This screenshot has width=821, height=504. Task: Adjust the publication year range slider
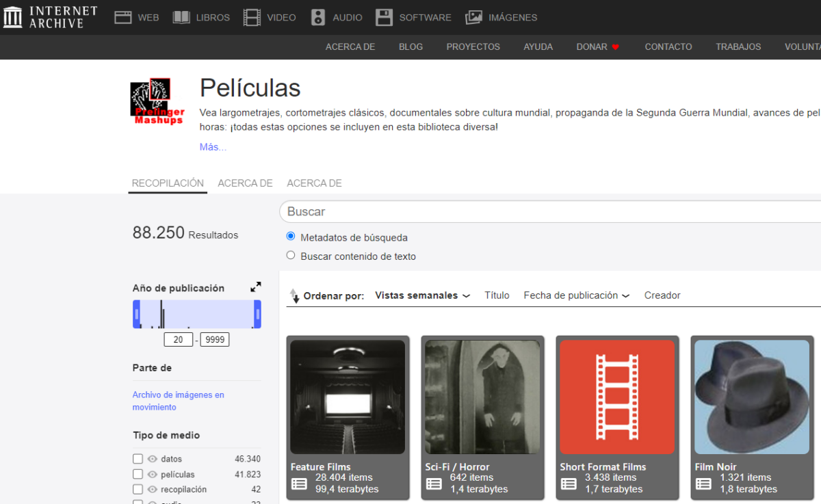click(x=197, y=313)
